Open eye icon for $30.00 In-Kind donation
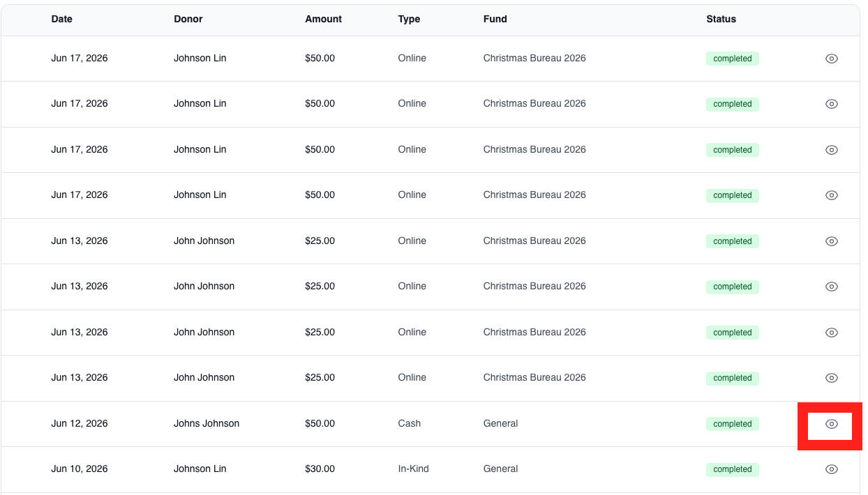This screenshot has width=868, height=495. tap(831, 469)
